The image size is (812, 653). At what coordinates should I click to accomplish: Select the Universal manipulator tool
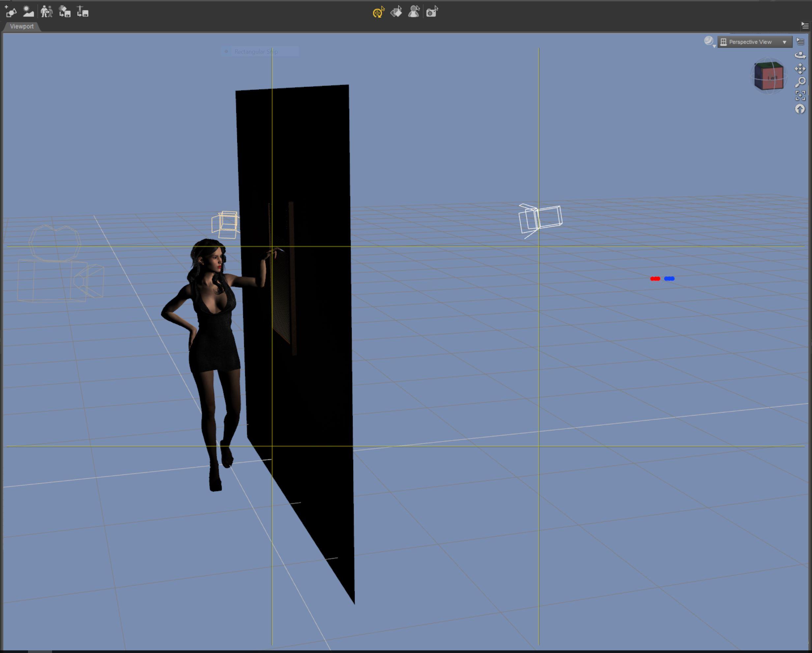[378, 12]
